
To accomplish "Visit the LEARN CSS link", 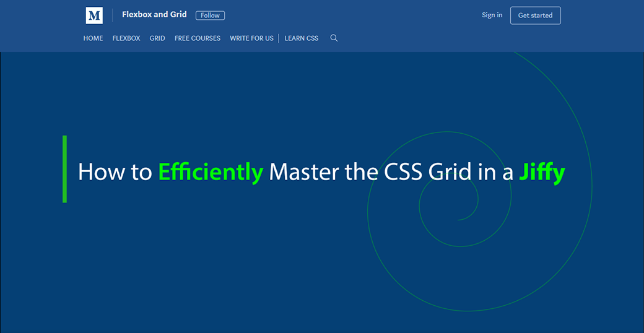I will [302, 38].
